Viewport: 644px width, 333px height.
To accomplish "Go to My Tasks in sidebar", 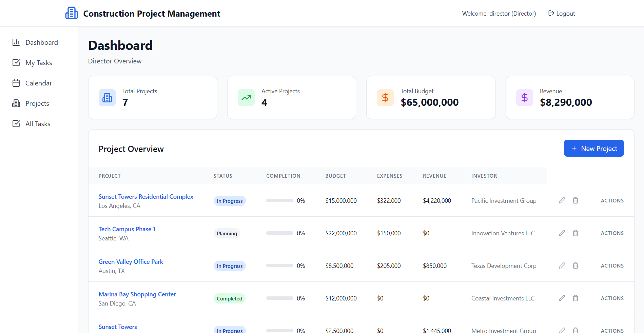I will click(38, 63).
